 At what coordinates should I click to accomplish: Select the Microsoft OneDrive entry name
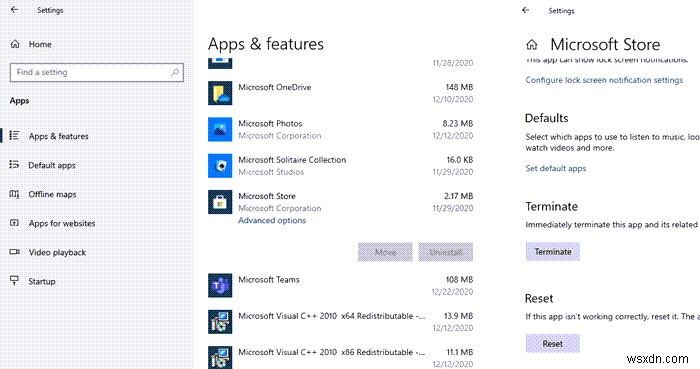275,87
